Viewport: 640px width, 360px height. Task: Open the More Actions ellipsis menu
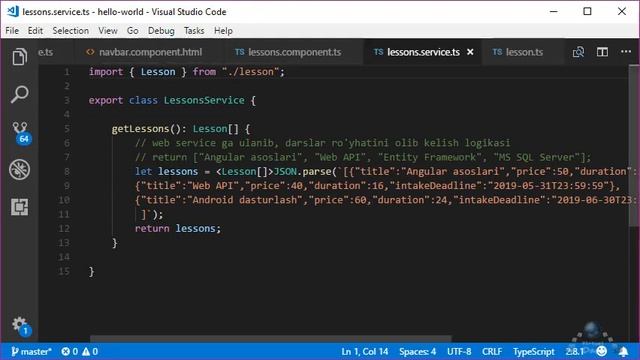626,52
